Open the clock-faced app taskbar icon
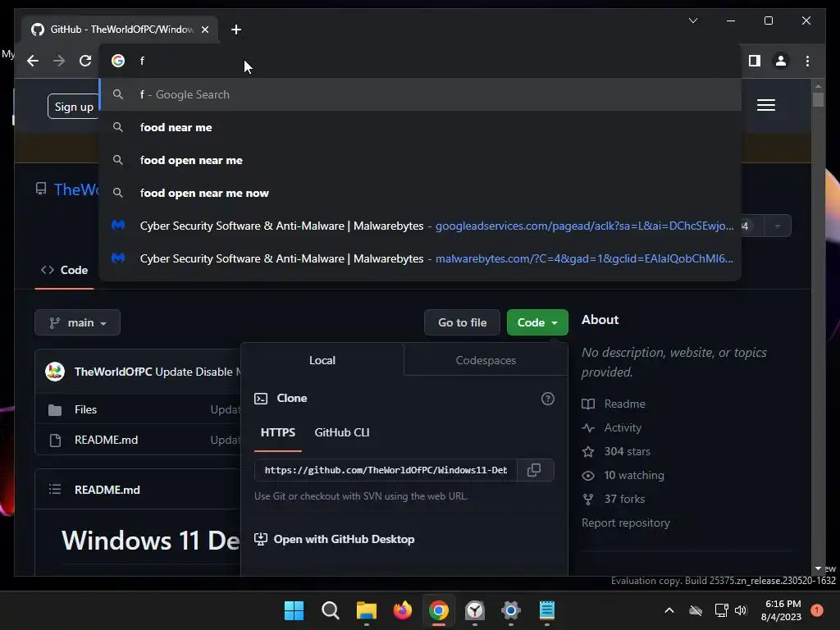840x630 pixels. (475, 610)
